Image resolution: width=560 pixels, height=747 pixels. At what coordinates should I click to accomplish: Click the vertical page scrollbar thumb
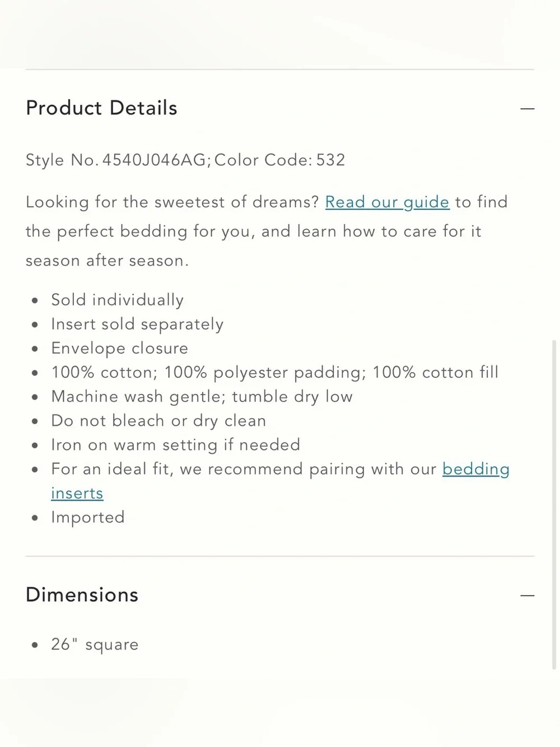coord(554,504)
